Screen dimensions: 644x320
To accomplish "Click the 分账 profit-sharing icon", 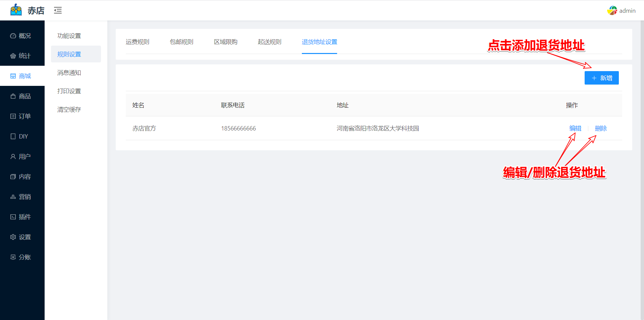I will click(13, 257).
